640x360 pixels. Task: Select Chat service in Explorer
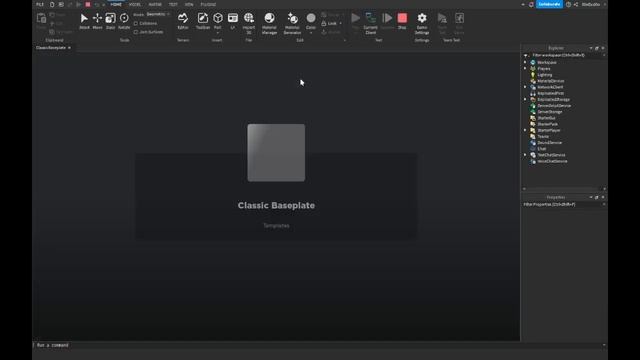pyautogui.click(x=541, y=149)
